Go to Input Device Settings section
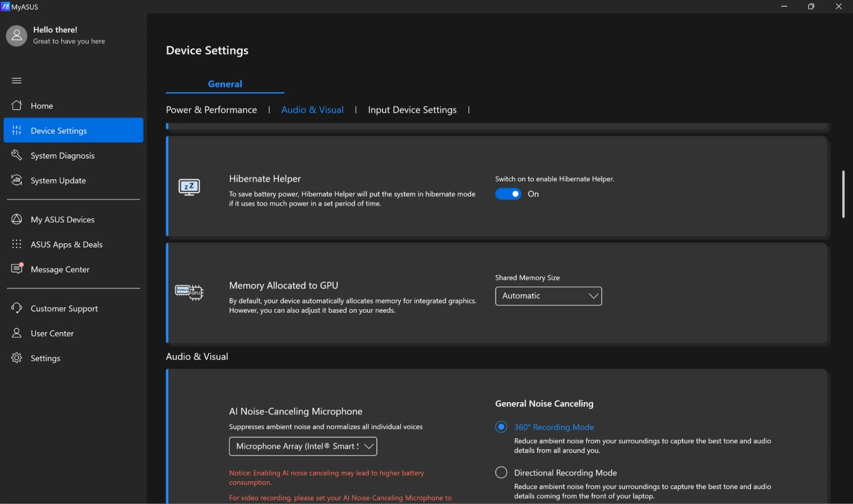853x504 pixels. [x=412, y=110]
